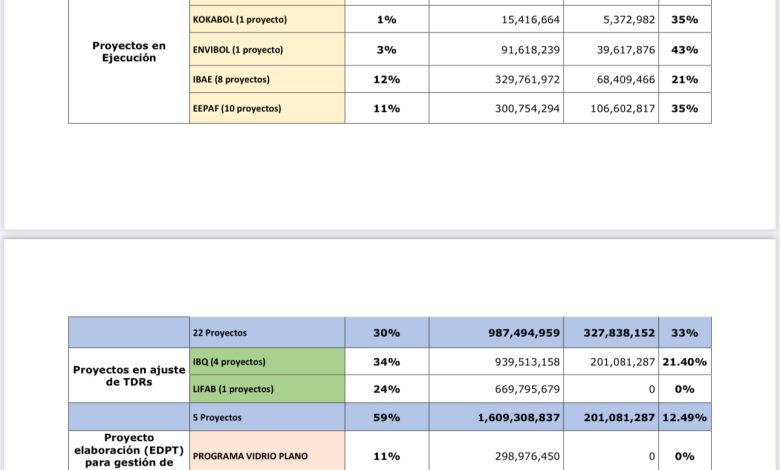The width and height of the screenshot is (780, 470).
Task: Click the 59% percentage cell
Action: [387, 417]
